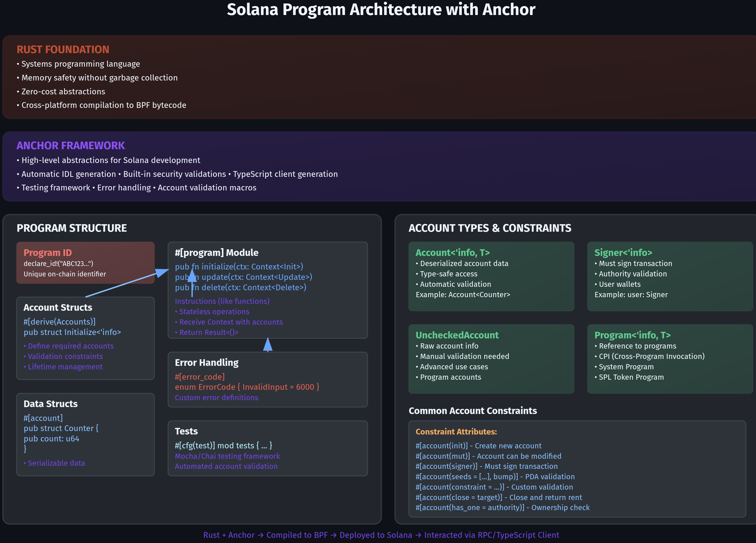Click the 'Program<'info, T>' card title
The width and height of the screenshot is (756, 543).
click(633, 335)
